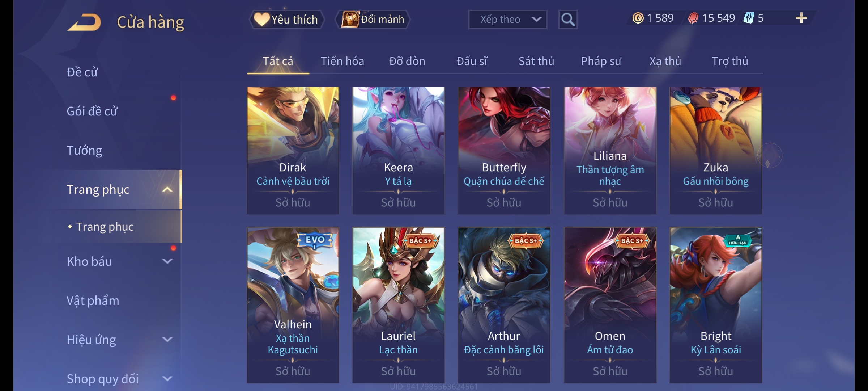Expand the Hiệu ứng sidebar section

(167, 339)
